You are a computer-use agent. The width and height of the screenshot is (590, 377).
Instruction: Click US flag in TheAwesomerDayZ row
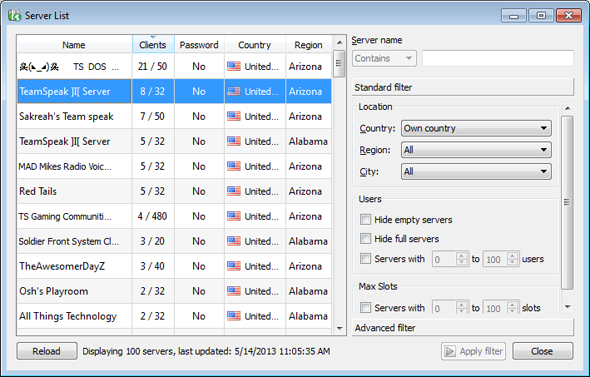(234, 266)
